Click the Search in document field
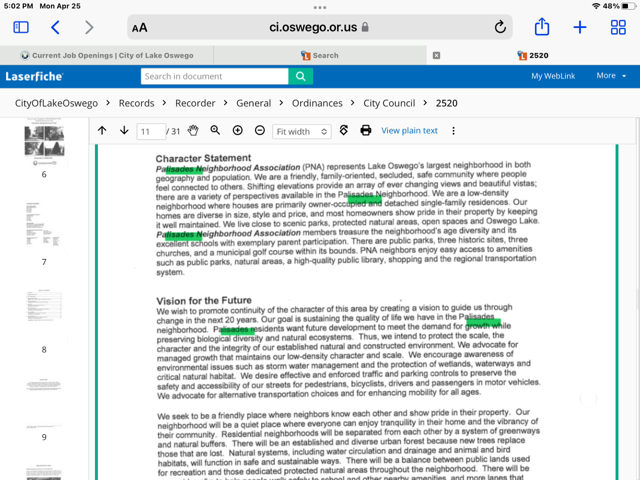640x480 pixels. point(214,76)
